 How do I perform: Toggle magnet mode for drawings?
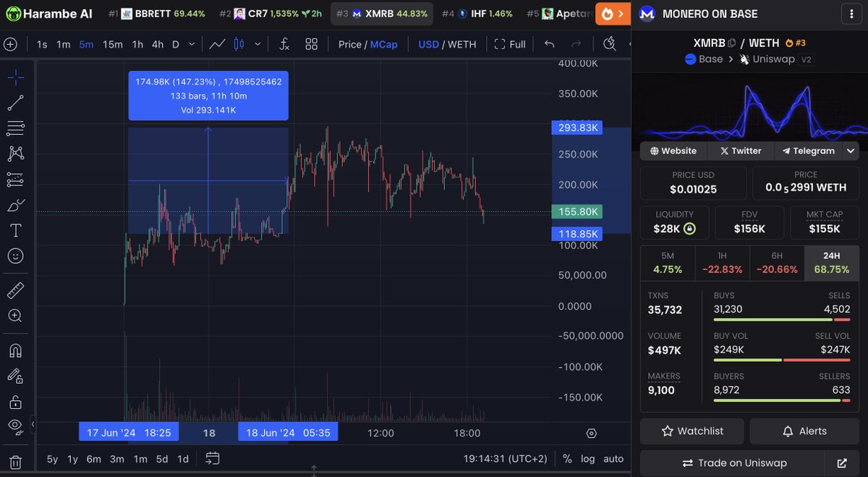(15, 350)
